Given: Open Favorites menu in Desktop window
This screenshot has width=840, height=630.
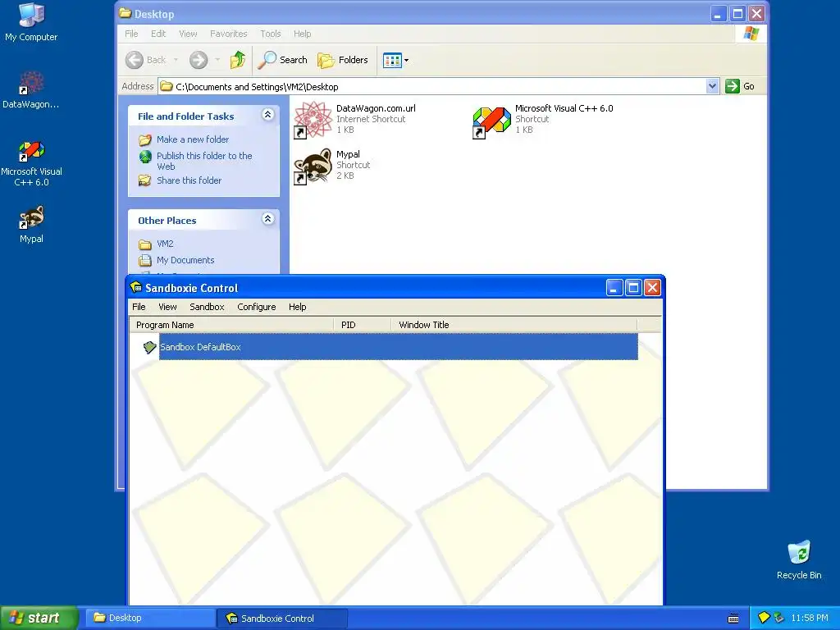Looking at the screenshot, I should [229, 34].
